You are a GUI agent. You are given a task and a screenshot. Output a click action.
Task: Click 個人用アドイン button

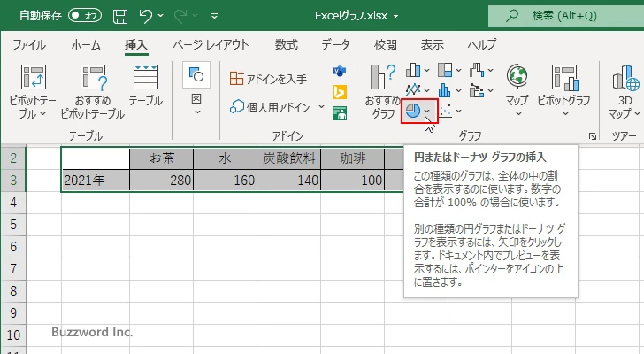click(x=270, y=107)
